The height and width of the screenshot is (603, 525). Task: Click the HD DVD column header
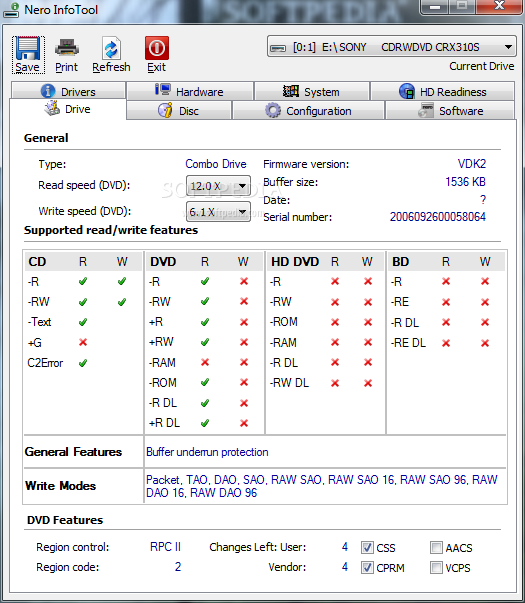coord(295,262)
